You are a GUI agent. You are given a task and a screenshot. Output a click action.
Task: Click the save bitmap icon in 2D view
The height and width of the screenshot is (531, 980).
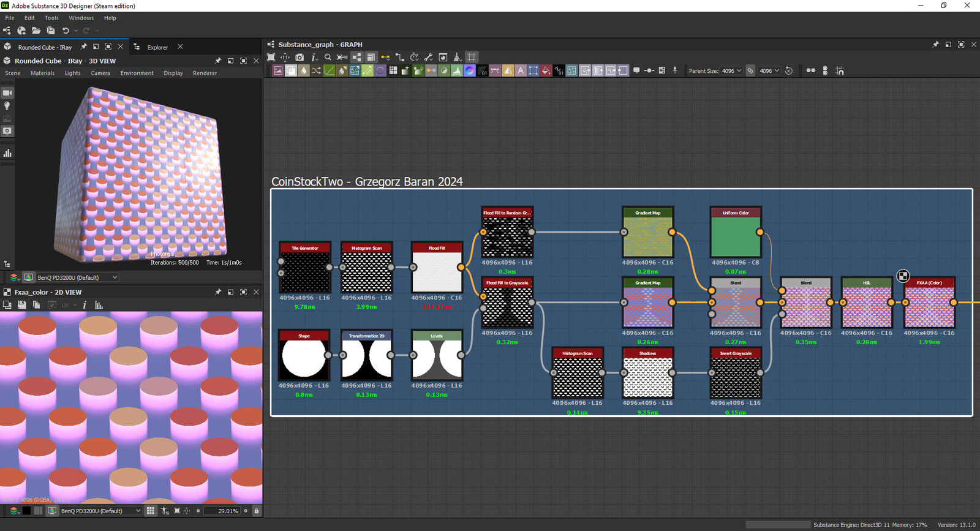(21, 305)
